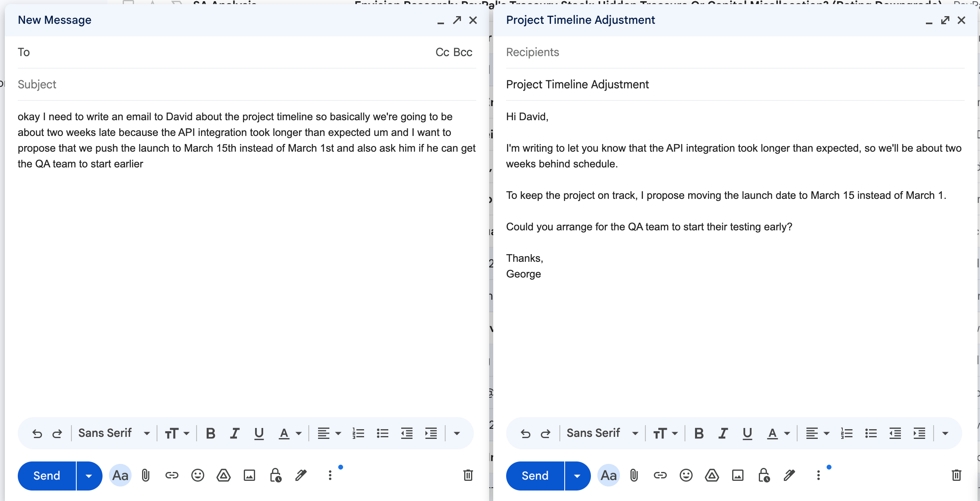980x501 pixels.
Task: Insert files using Drive in left compose window
Action: click(x=223, y=476)
